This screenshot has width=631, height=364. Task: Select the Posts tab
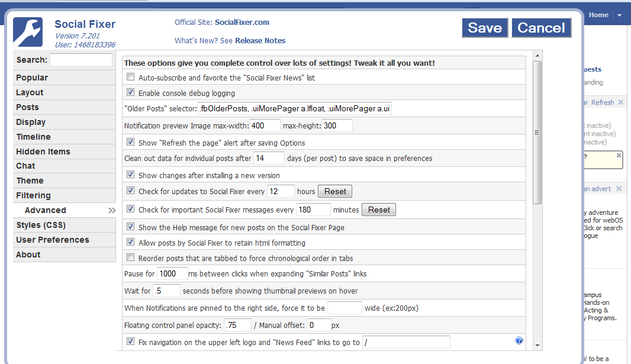[x=65, y=107]
